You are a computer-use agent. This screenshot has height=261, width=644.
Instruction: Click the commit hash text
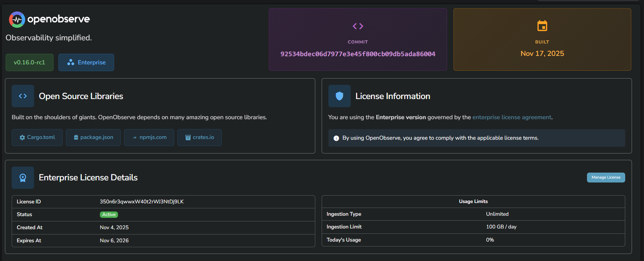point(358,54)
